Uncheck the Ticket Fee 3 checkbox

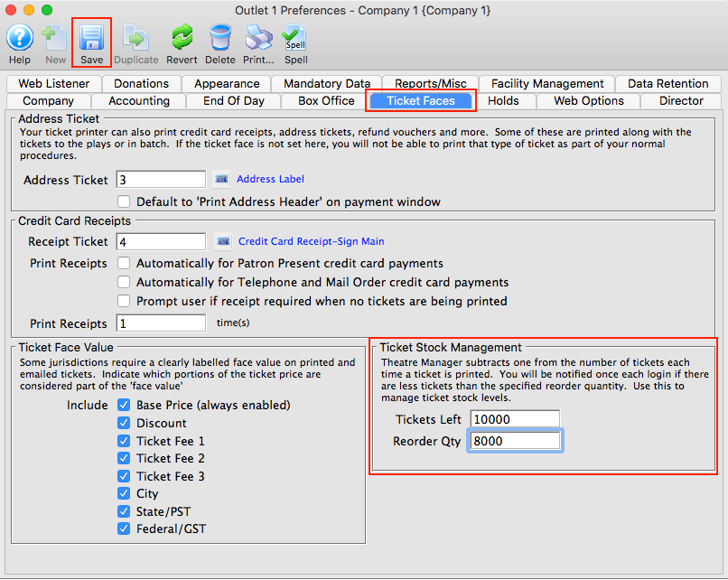coord(124,476)
